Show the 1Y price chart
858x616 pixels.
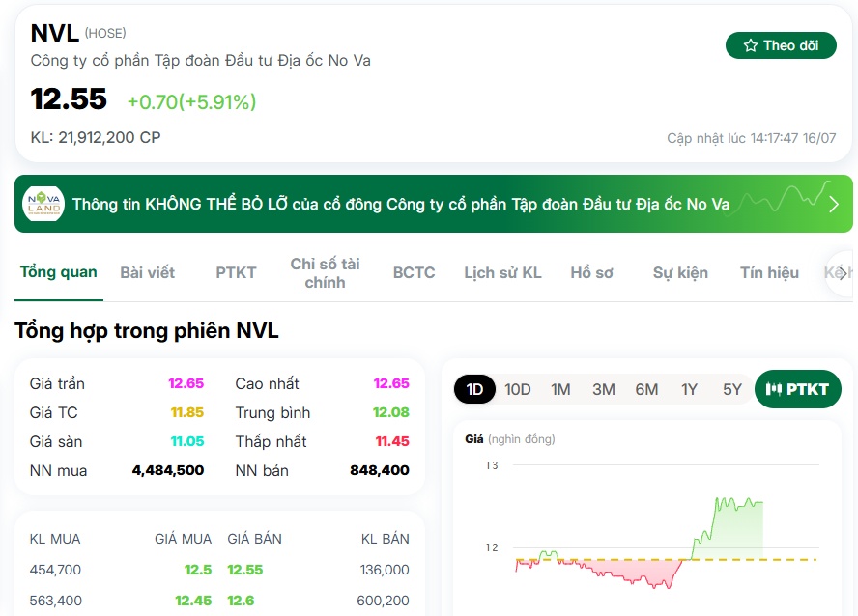pos(689,389)
